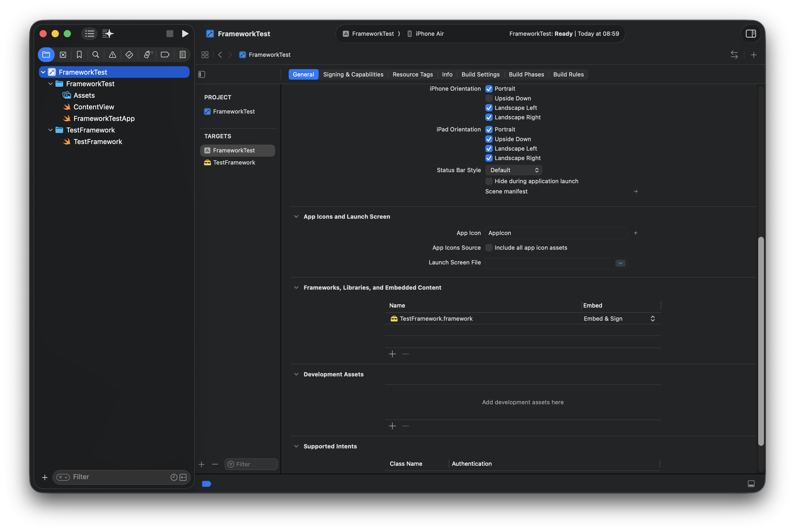Select the TestFramework target
The height and width of the screenshot is (532, 795).
(234, 162)
